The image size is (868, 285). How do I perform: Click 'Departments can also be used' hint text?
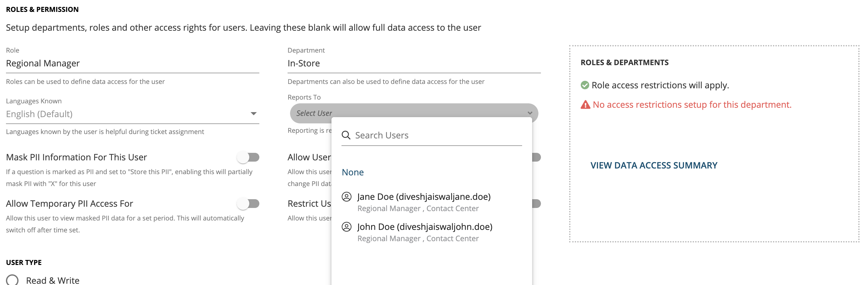pos(386,82)
